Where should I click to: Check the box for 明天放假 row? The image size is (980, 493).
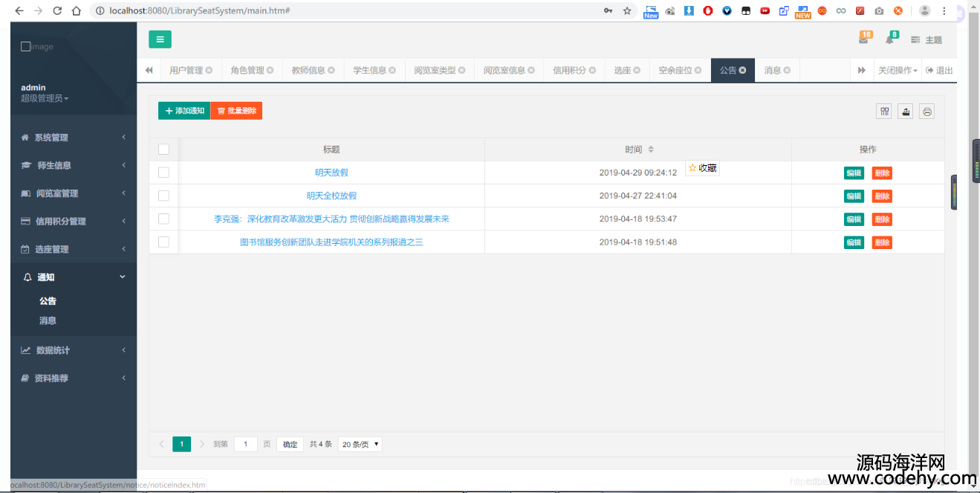pyautogui.click(x=163, y=173)
